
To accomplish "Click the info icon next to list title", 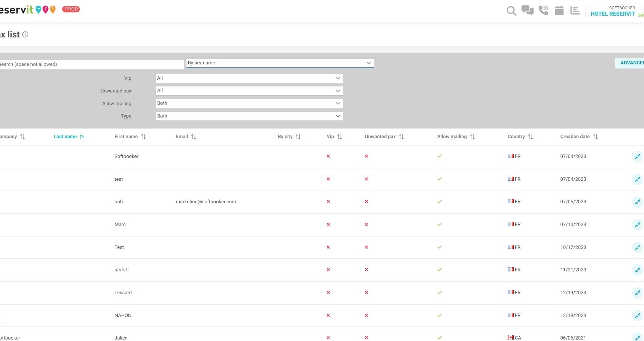I will pos(25,34).
